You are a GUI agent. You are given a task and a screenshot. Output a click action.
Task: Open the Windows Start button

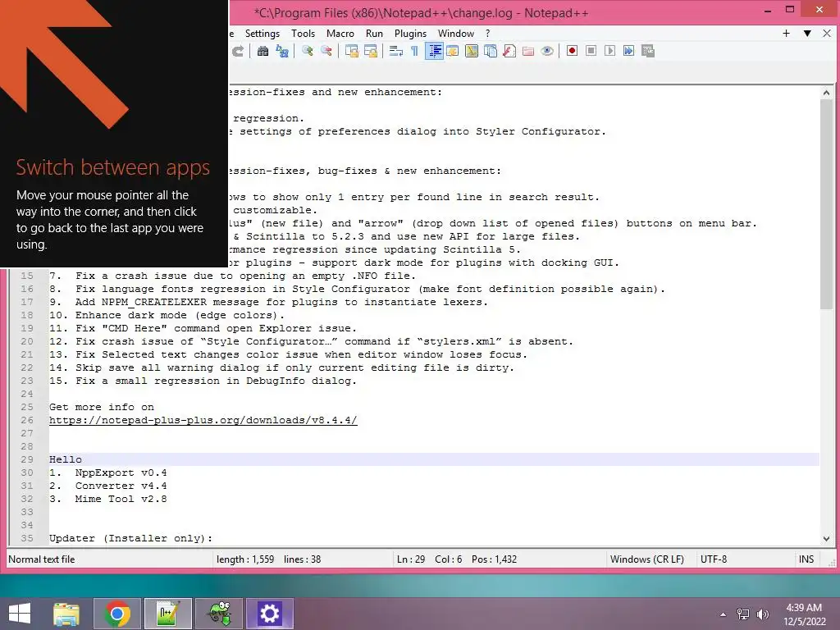coord(20,614)
